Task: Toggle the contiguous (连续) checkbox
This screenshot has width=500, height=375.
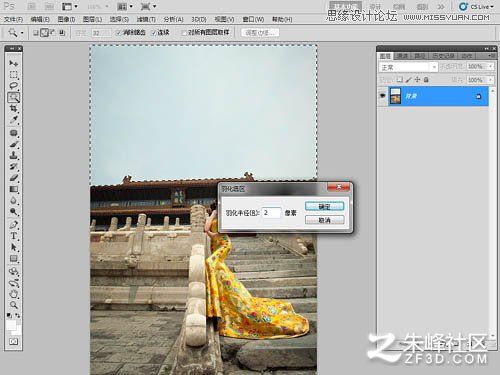Action: coord(154,33)
